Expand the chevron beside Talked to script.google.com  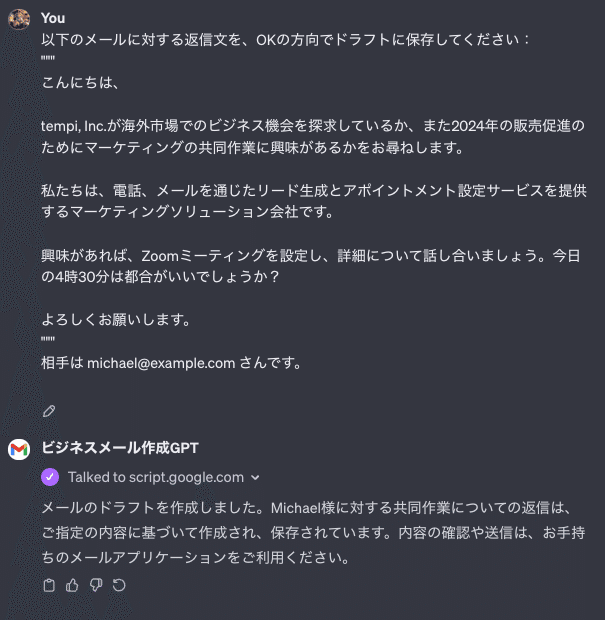click(x=256, y=478)
